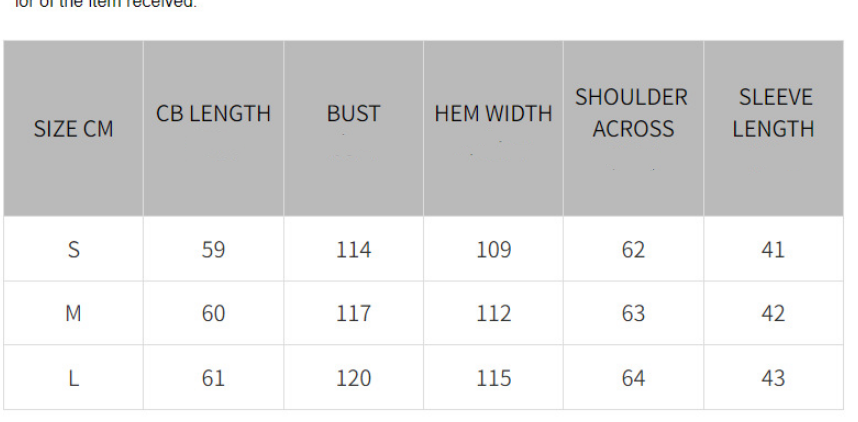Click the SIZE CM header cell
The height and width of the screenshot is (422, 858).
[73, 129]
